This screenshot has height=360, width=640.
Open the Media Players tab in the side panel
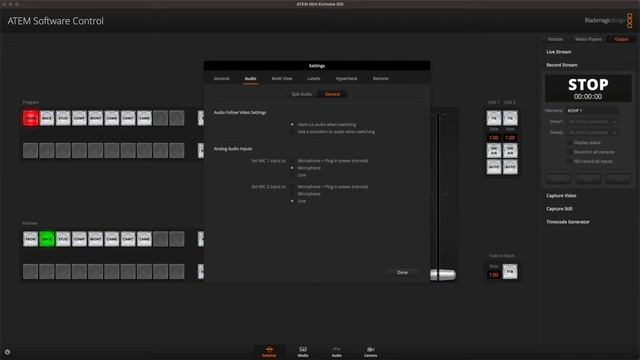(588, 39)
